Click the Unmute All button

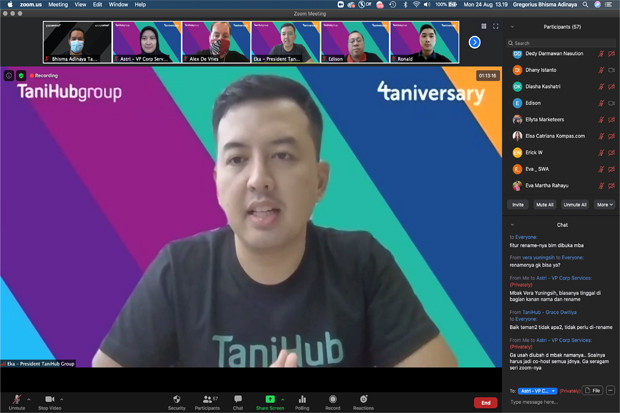pyautogui.click(x=575, y=205)
